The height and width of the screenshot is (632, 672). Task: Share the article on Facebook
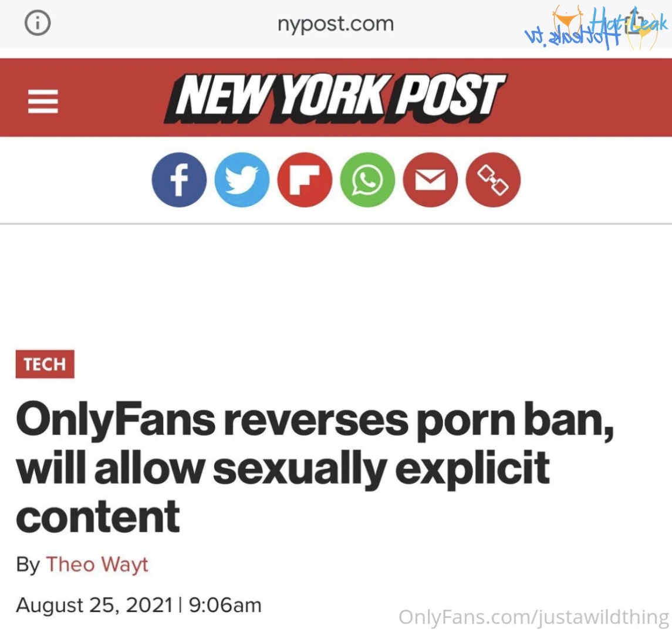179,180
